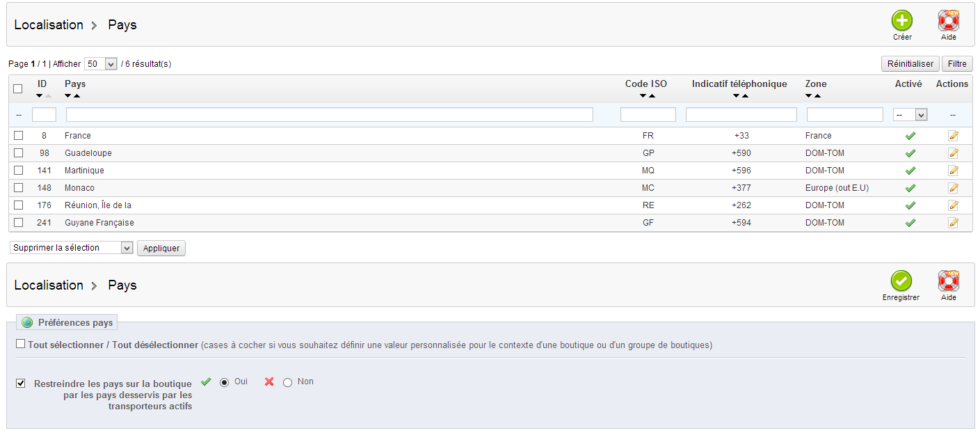The image size is (980, 440).
Task: Select the Réunion row checkbox
Action: pos(18,205)
